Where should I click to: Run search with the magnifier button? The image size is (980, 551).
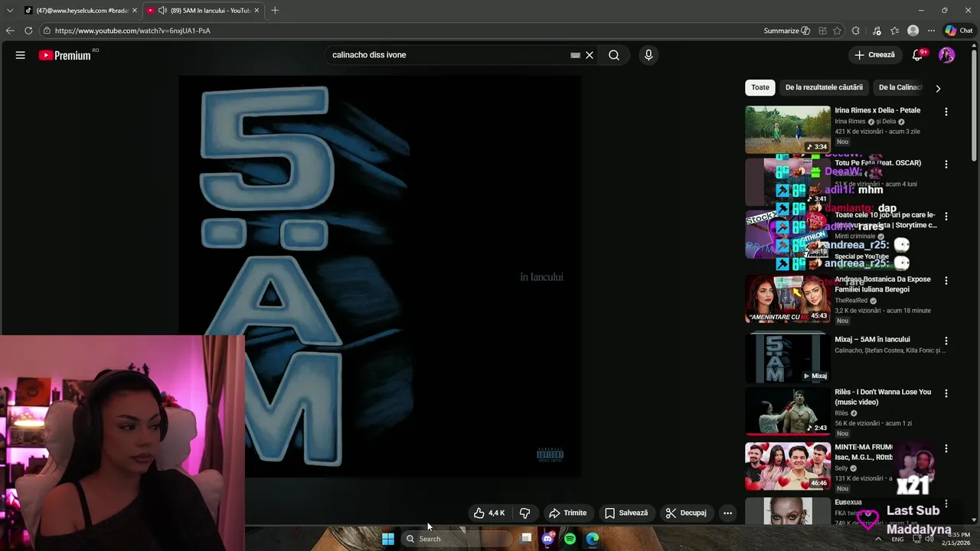click(x=614, y=55)
